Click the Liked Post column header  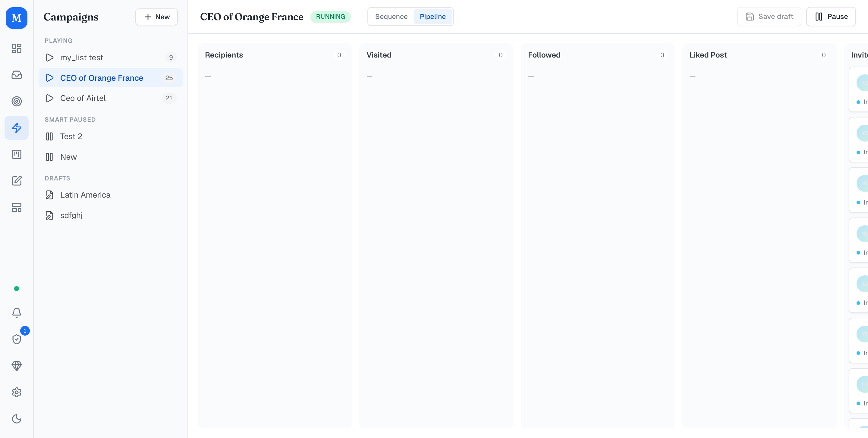[x=708, y=55]
